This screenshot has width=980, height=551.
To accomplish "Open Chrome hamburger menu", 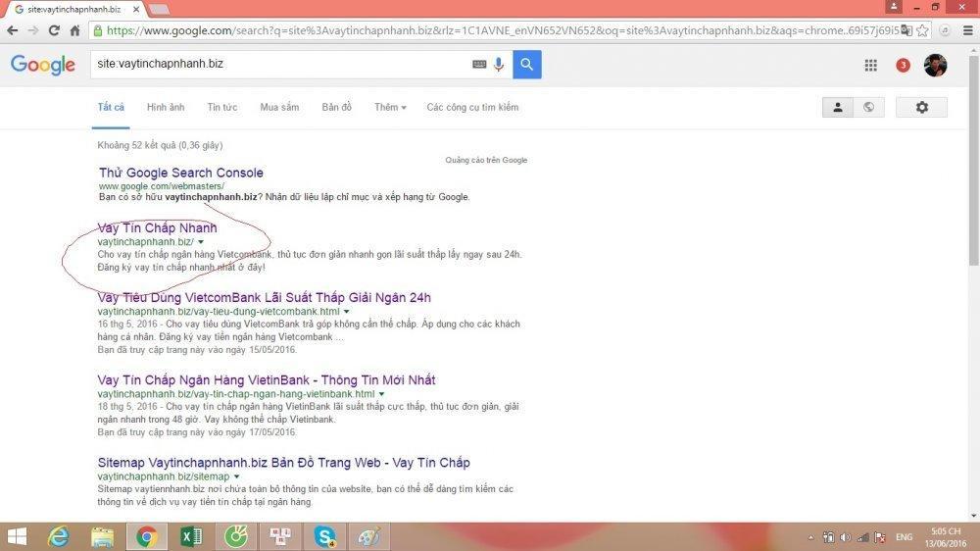I will pos(967,30).
